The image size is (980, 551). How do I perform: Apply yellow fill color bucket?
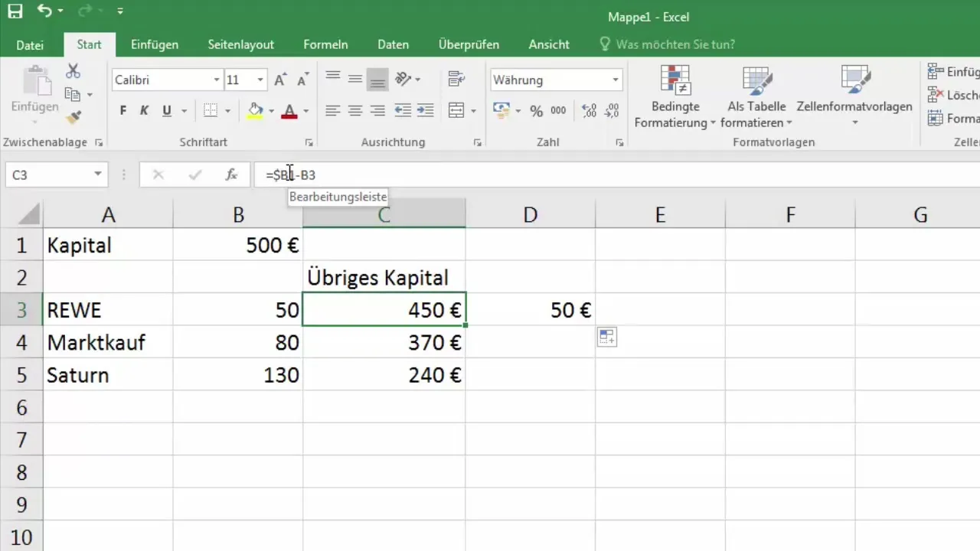point(256,111)
